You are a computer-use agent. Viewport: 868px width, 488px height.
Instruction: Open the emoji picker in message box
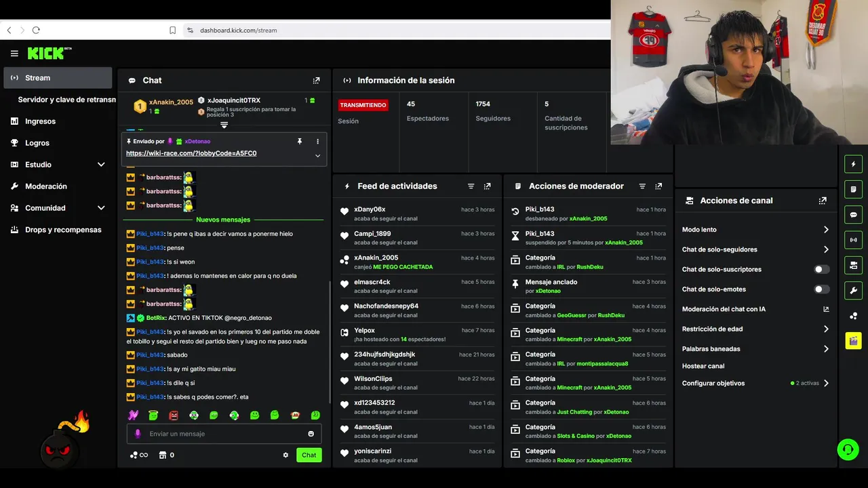pyautogui.click(x=311, y=434)
